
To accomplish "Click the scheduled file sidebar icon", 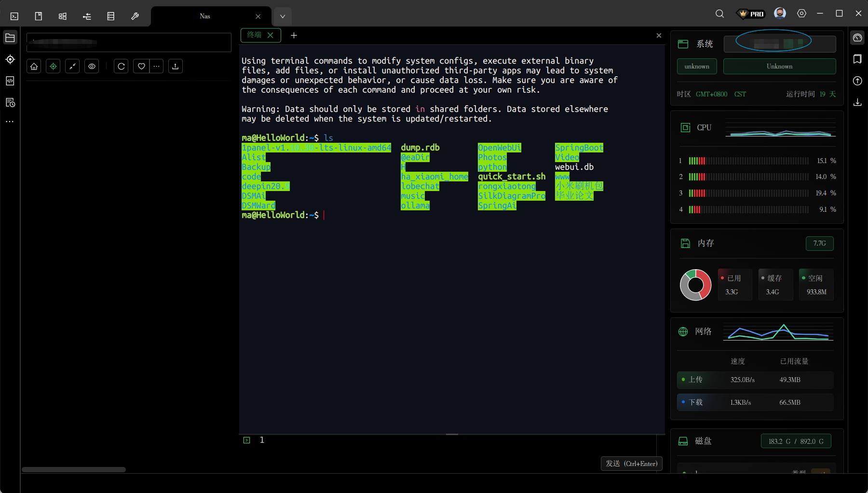I will pos(10,103).
